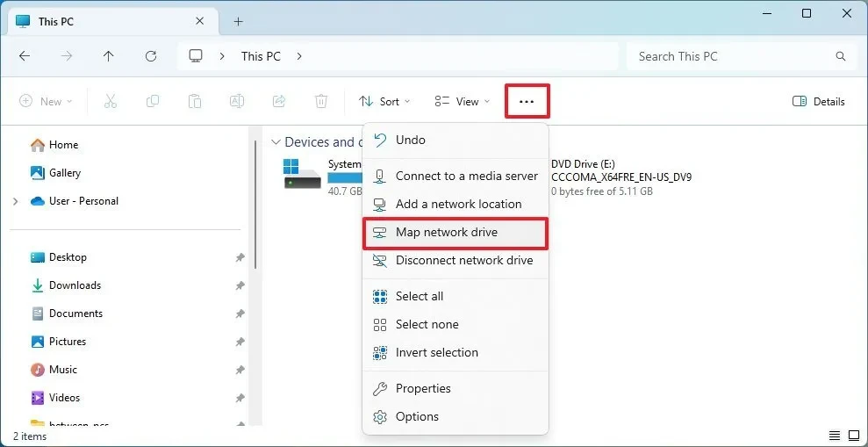Image resolution: width=868 pixels, height=447 pixels.
Task: Click the Back arrow navigation button
Action: [25, 56]
